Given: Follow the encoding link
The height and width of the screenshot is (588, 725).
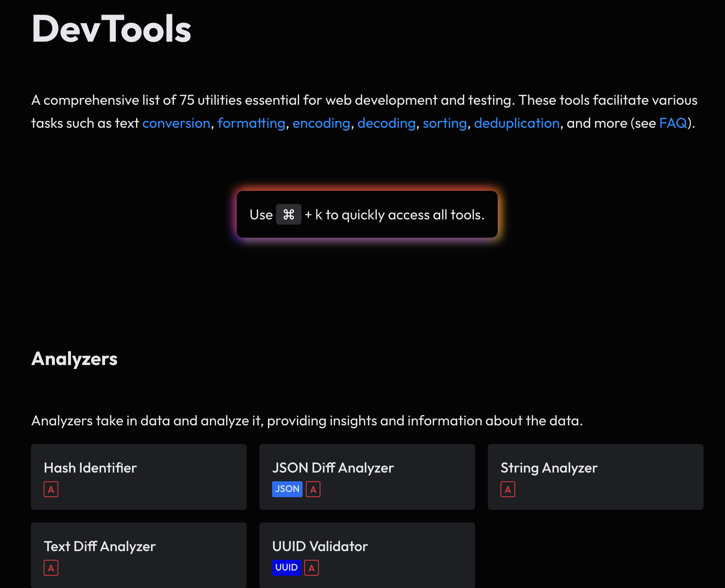Looking at the screenshot, I should coord(321,123).
